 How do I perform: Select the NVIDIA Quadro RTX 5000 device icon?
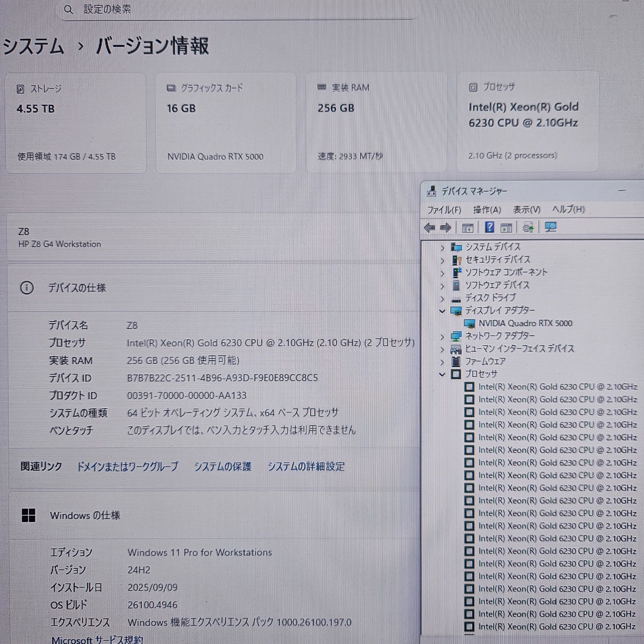(x=469, y=323)
